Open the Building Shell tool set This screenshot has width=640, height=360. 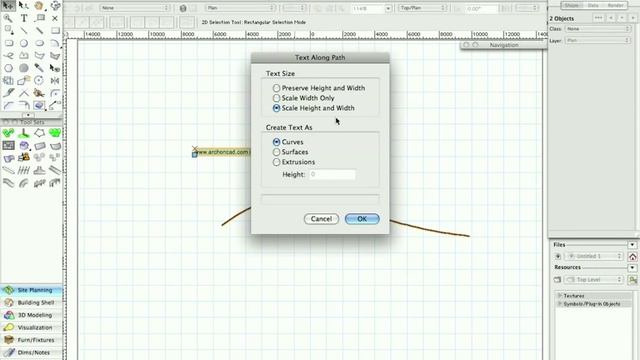click(x=31, y=303)
